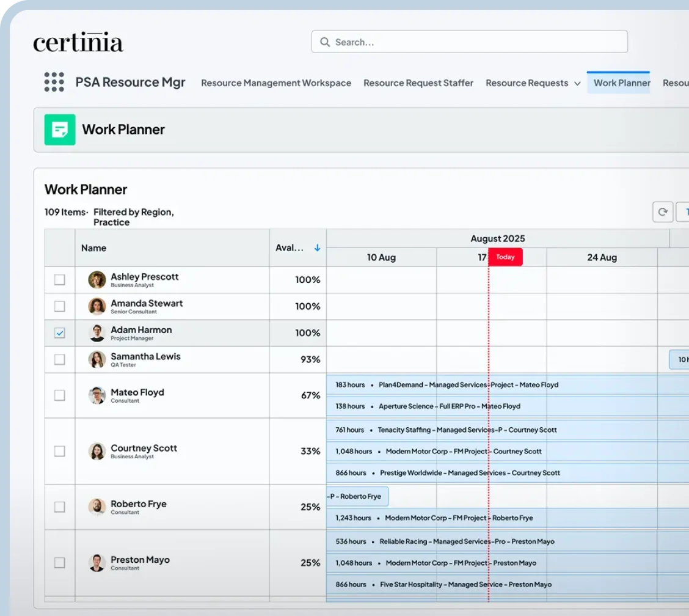Open Amanda Stewart's resource name link
The height and width of the screenshot is (616, 689).
(x=147, y=303)
